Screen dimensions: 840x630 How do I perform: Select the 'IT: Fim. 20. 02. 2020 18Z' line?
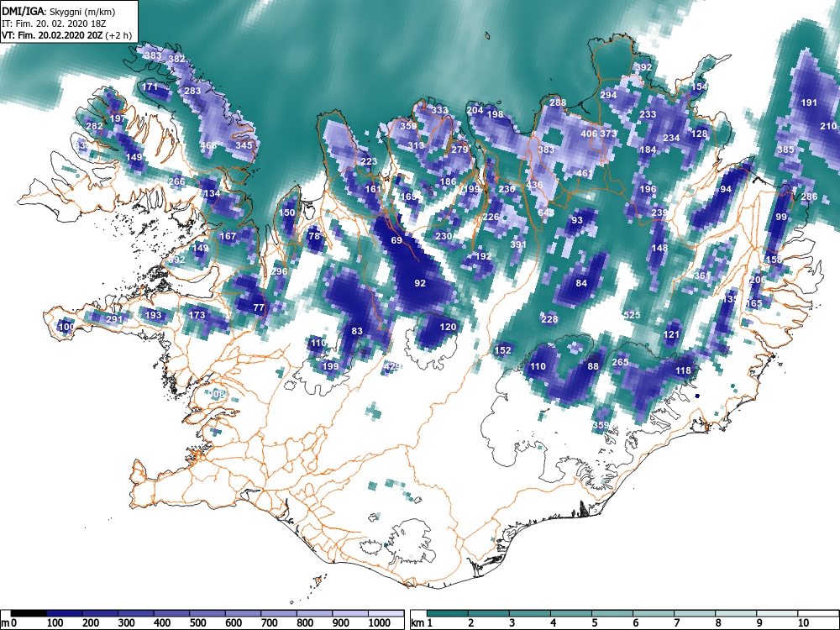point(54,24)
